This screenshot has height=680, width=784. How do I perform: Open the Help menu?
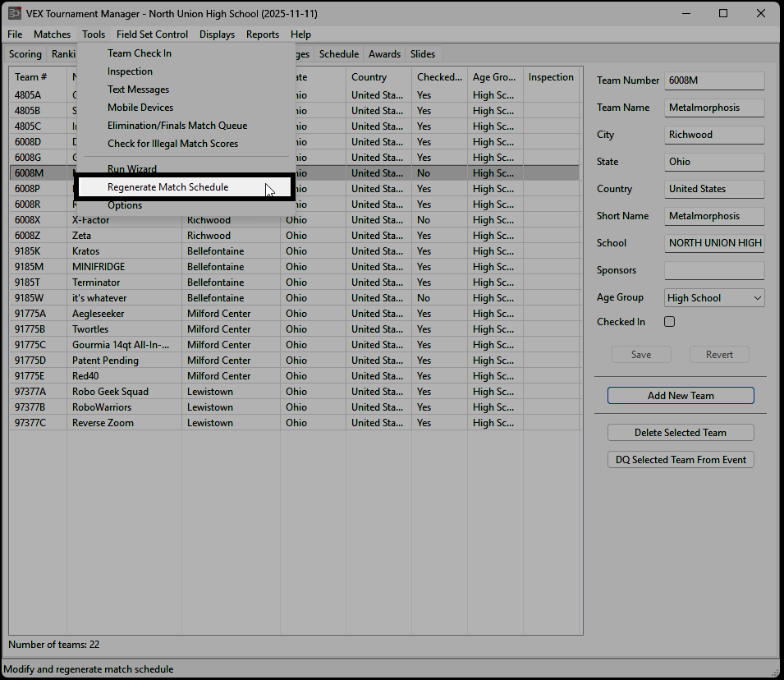300,34
